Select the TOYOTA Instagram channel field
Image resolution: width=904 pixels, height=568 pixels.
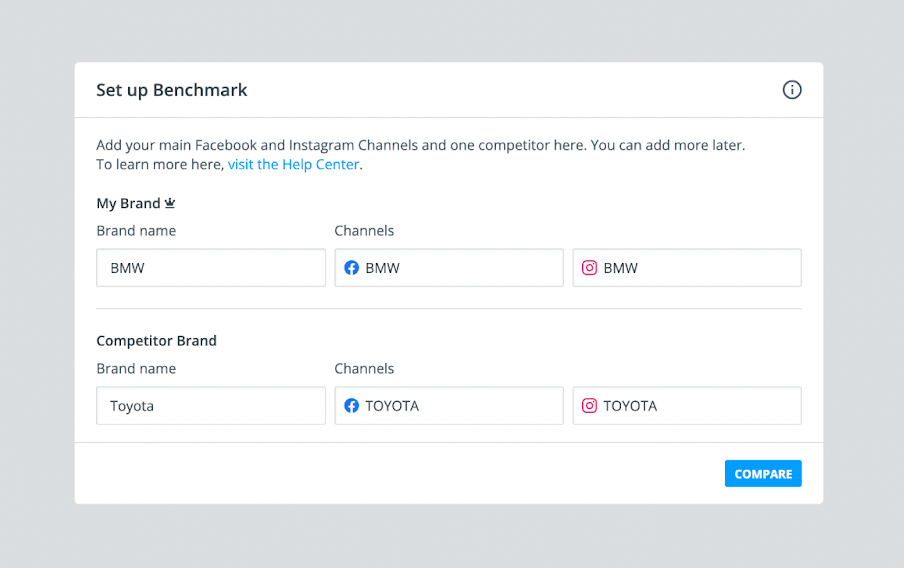[x=687, y=405]
